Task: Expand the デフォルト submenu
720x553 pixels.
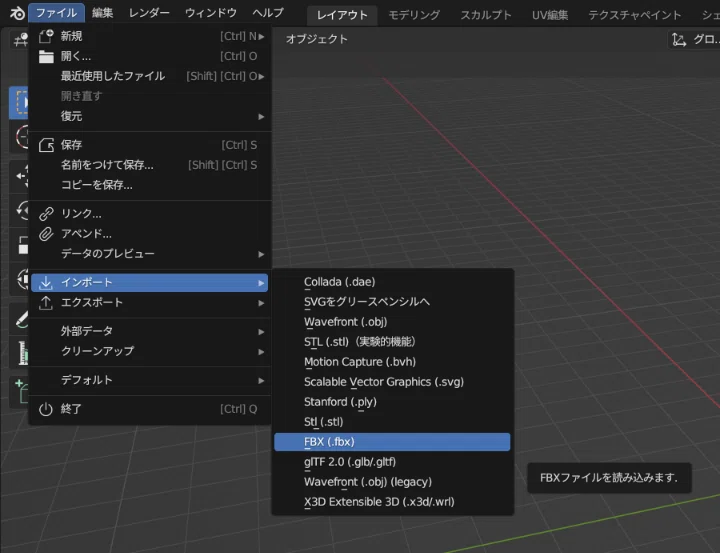Action: coord(150,380)
